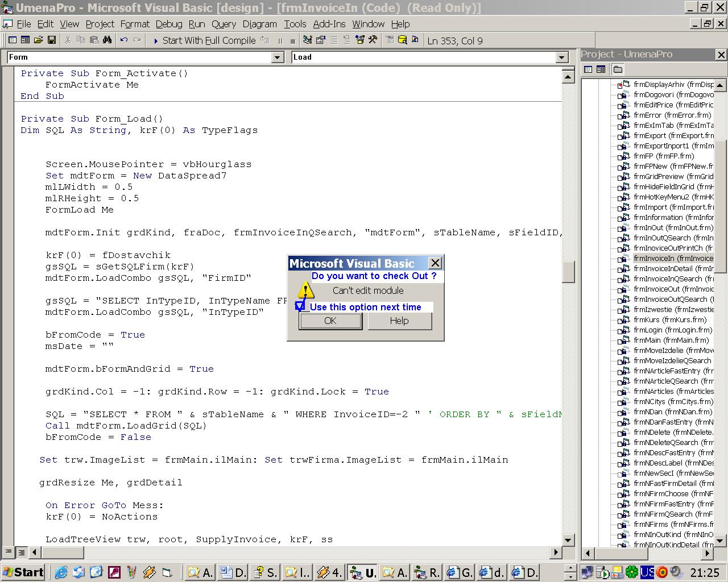Open the Add-Ins menu
Screen dimensions: 728x582
point(329,24)
